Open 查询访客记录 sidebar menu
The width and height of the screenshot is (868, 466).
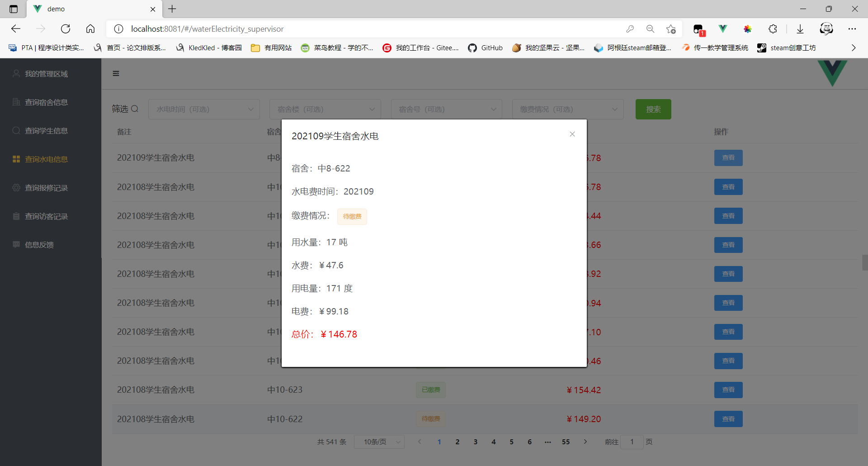[x=51, y=216]
